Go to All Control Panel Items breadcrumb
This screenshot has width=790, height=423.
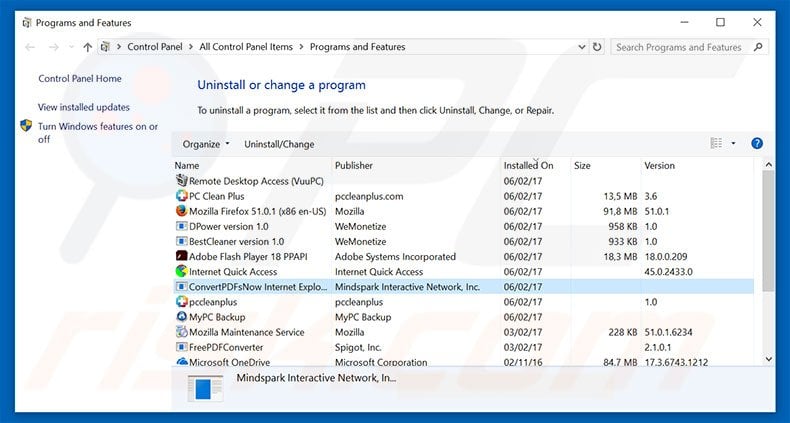click(246, 47)
